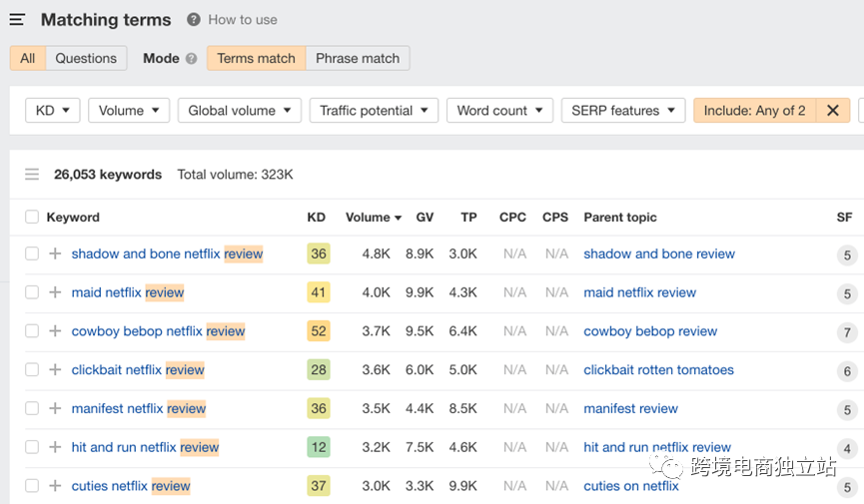Image resolution: width=864 pixels, height=504 pixels.
Task: Sort by the KD column header
Action: pyautogui.click(x=317, y=217)
